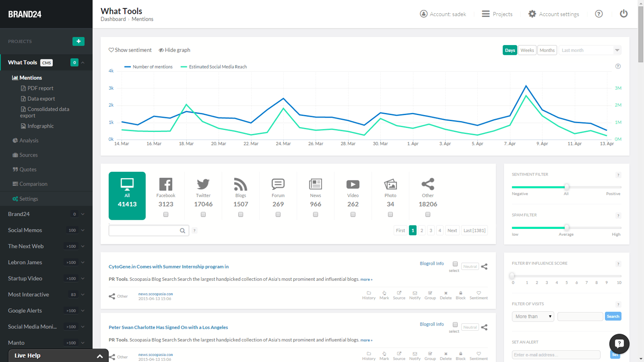Open the More than visits dropdown
The image size is (644, 362).
(533, 316)
